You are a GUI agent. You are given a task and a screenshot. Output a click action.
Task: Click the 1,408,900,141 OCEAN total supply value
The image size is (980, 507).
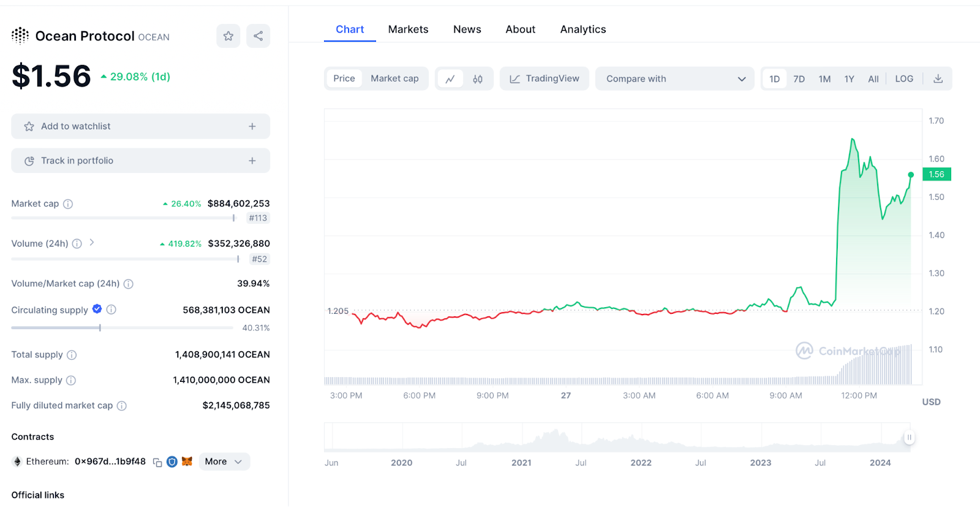coord(222,354)
